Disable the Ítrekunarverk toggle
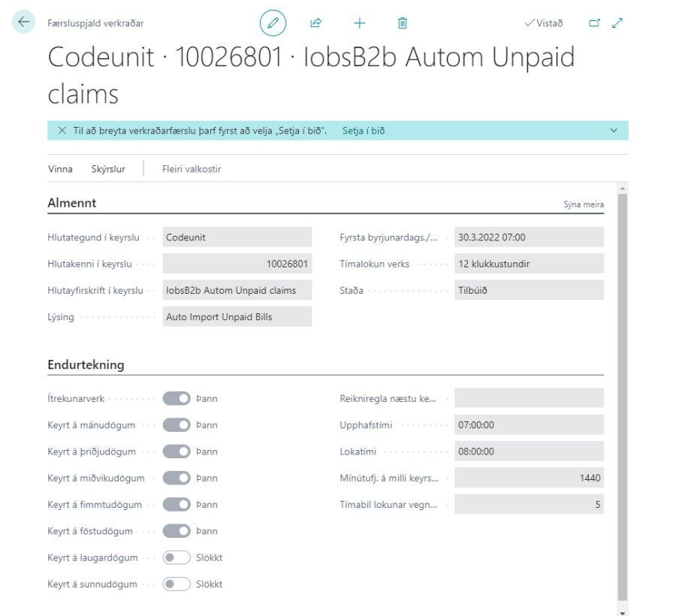This screenshot has height=616, width=676. (177, 399)
